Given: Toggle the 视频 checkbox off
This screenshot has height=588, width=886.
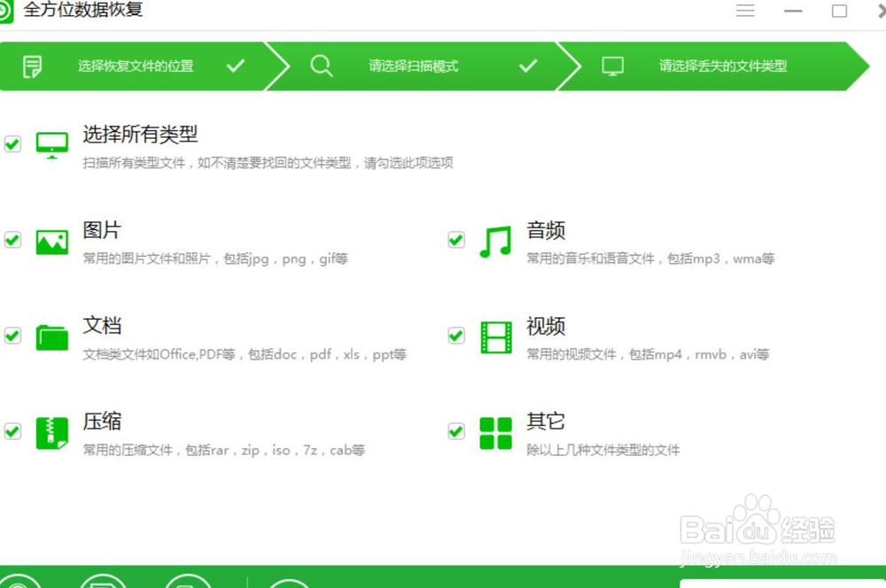Looking at the screenshot, I should point(455,335).
